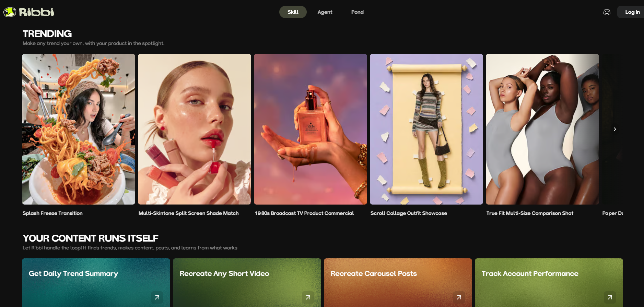Switch to the Skill tab
The width and height of the screenshot is (644, 307).
tap(293, 12)
